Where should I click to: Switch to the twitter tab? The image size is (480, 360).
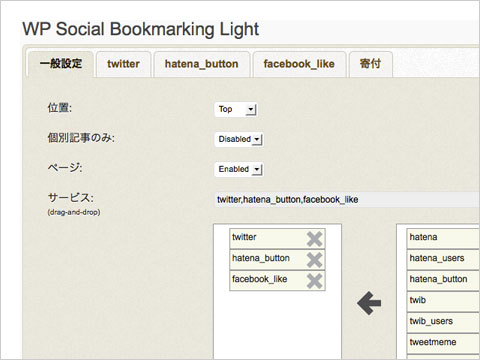tap(123, 64)
